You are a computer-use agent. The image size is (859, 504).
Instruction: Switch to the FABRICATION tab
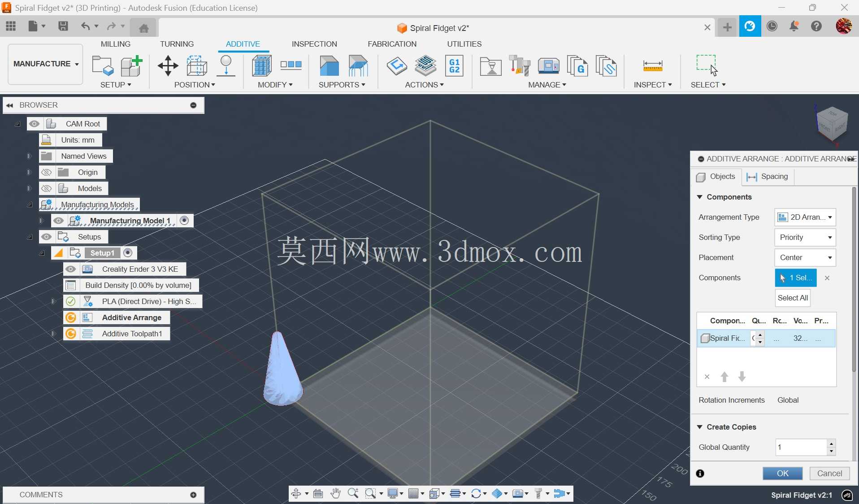(392, 44)
